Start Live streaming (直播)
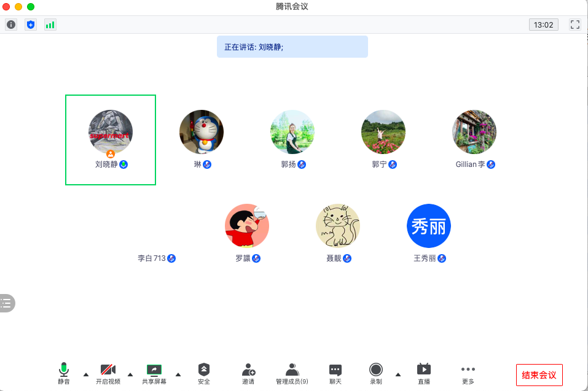Image resolution: width=588 pixels, height=391 pixels. click(424, 373)
